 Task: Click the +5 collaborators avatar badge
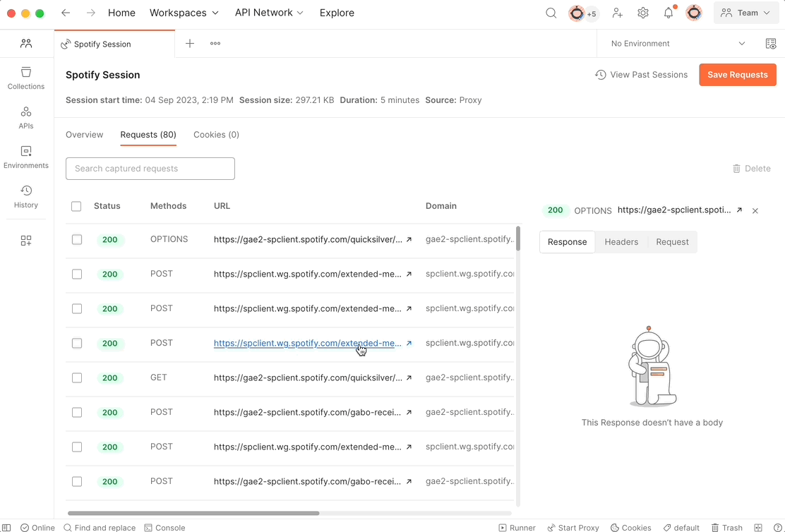click(x=592, y=13)
